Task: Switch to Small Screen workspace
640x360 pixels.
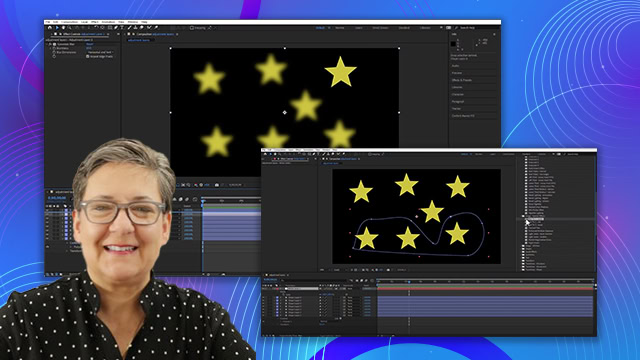Action: 380,28
